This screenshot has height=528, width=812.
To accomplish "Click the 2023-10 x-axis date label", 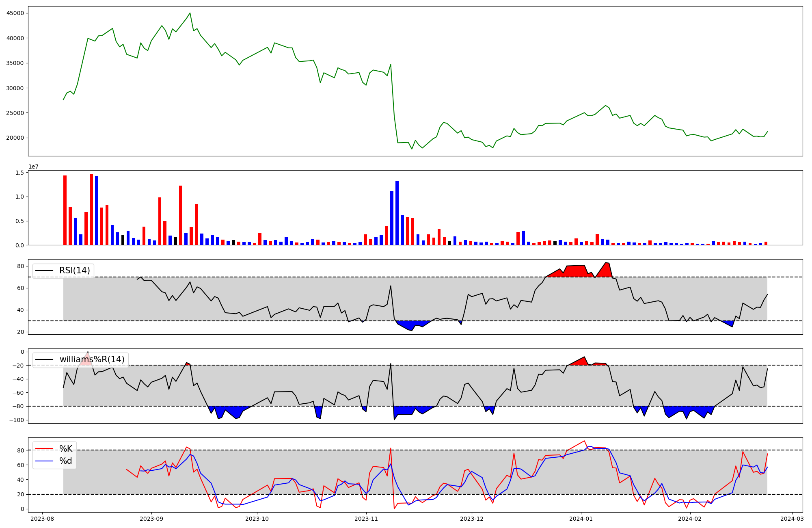I will click(257, 519).
